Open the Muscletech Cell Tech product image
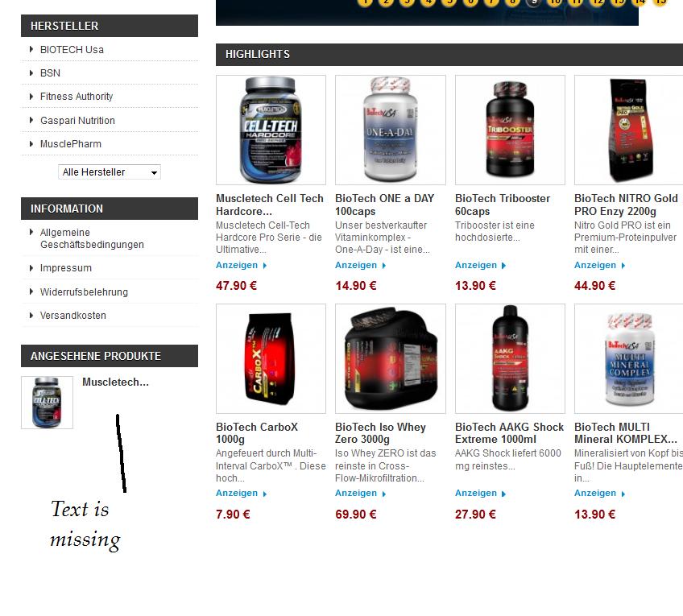 point(271,130)
